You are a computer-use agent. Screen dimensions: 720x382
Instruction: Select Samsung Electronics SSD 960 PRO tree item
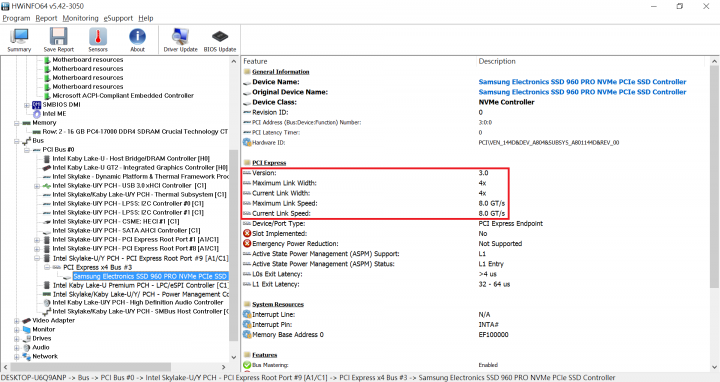pyautogui.click(x=150, y=276)
